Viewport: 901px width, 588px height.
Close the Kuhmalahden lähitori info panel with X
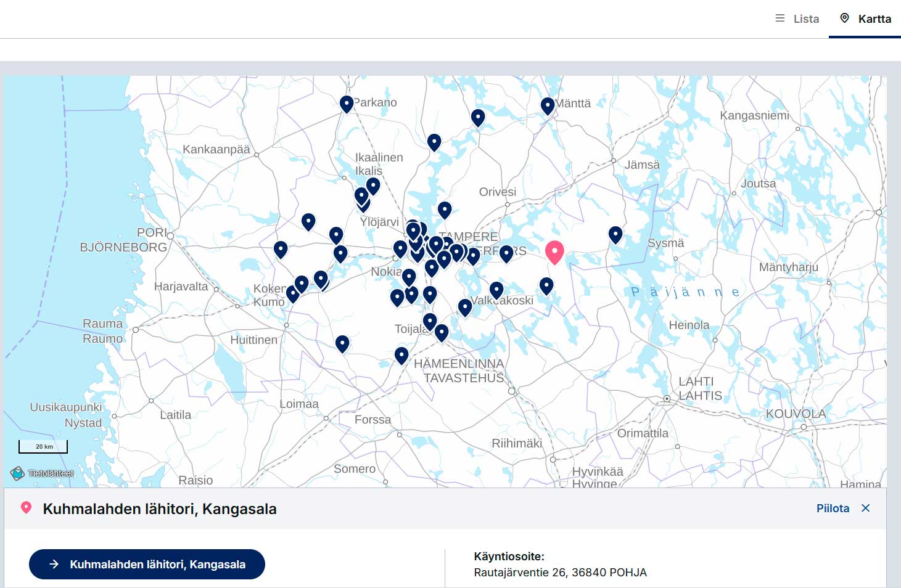[x=866, y=508]
